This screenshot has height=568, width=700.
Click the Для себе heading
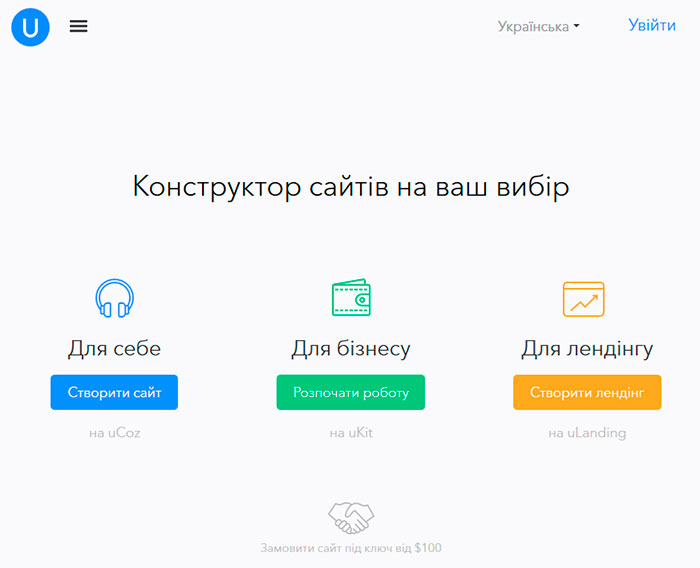[x=114, y=348]
